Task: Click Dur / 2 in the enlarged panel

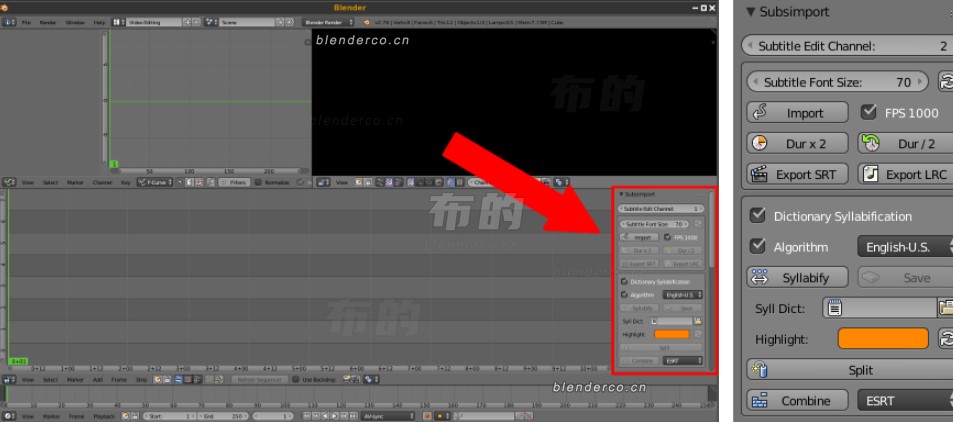Action: tap(905, 144)
